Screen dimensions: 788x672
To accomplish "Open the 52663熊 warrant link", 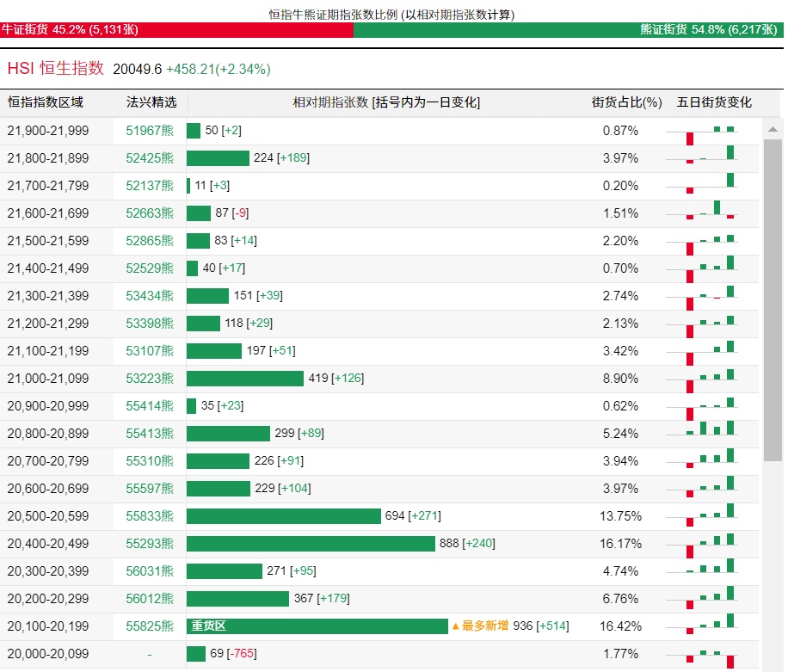I will (x=150, y=213).
